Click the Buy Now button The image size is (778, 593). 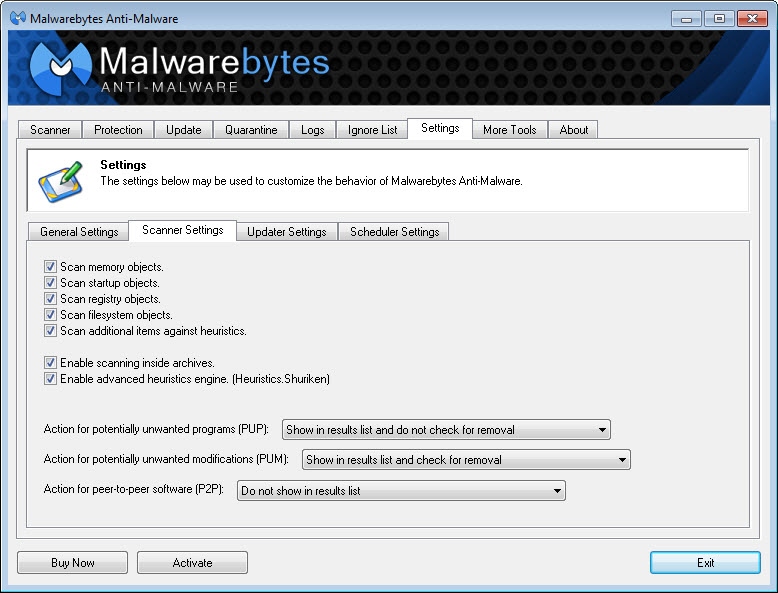tap(72, 562)
